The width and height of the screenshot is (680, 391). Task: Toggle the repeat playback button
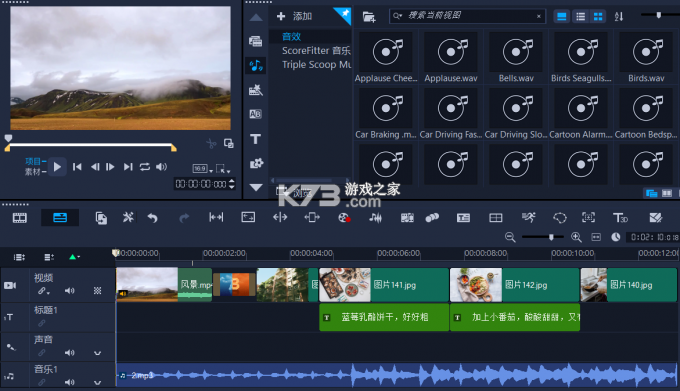144,167
